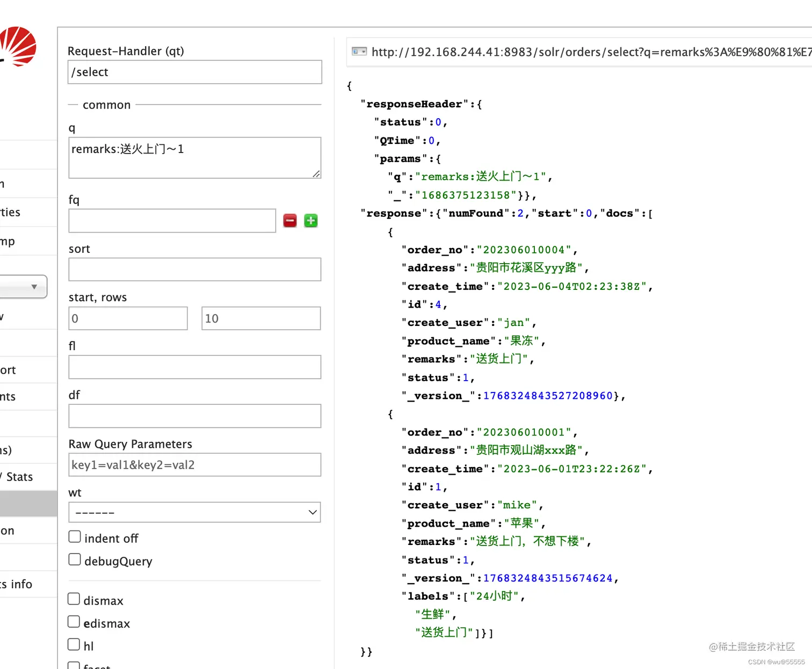The image size is (812, 669).
Task: Select the highlighted sidebar menu row
Action: (28, 504)
